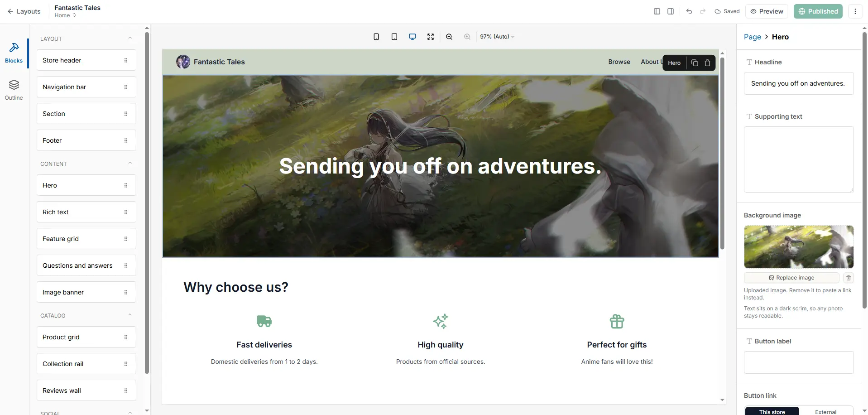Viewport: 868px width, 415px height.
Task: Switch to the Blocks tab
Action: pos(14,53)
